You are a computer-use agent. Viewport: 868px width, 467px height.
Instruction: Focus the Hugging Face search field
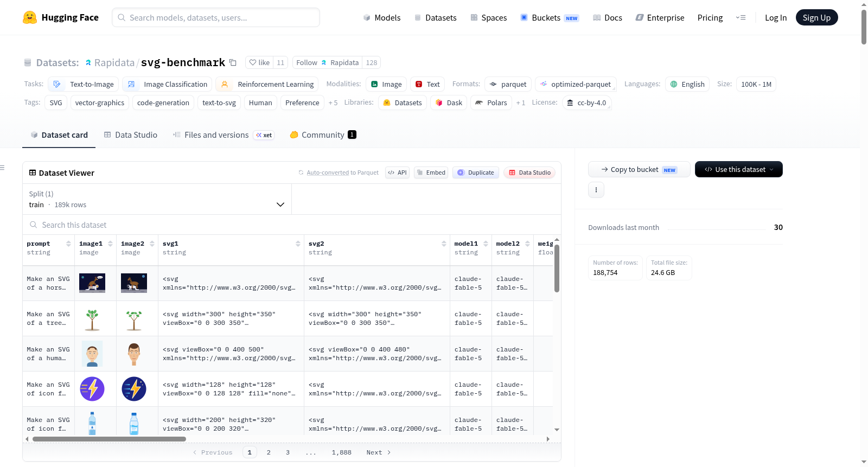[216, 17]
